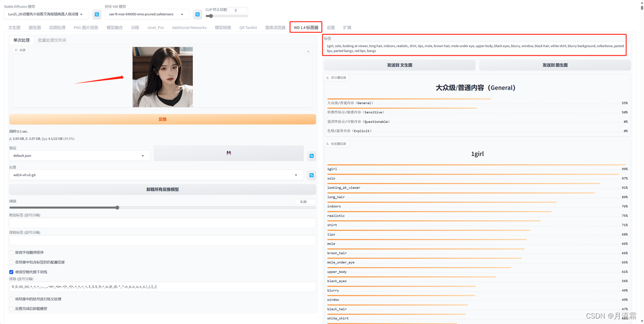
Task: Click the brown_hair tag row
Action: coord(477,253)
